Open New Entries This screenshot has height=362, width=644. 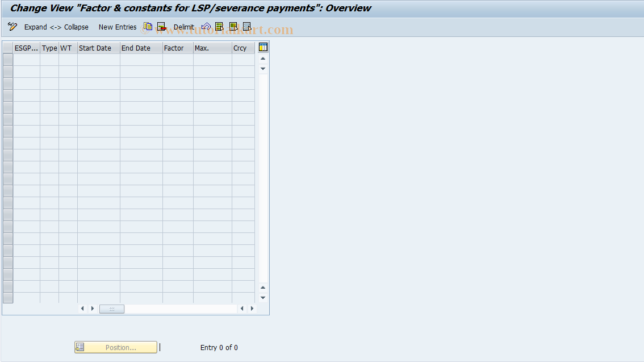(x=118, y=27)
